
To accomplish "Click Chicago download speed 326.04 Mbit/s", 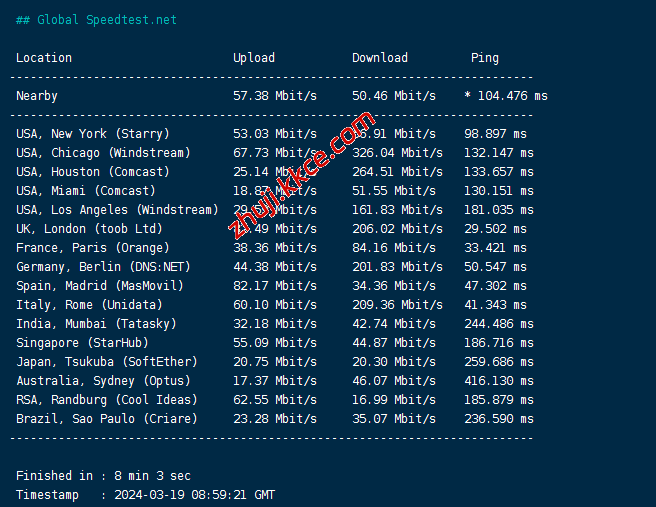I will click(x=397, y=153).
